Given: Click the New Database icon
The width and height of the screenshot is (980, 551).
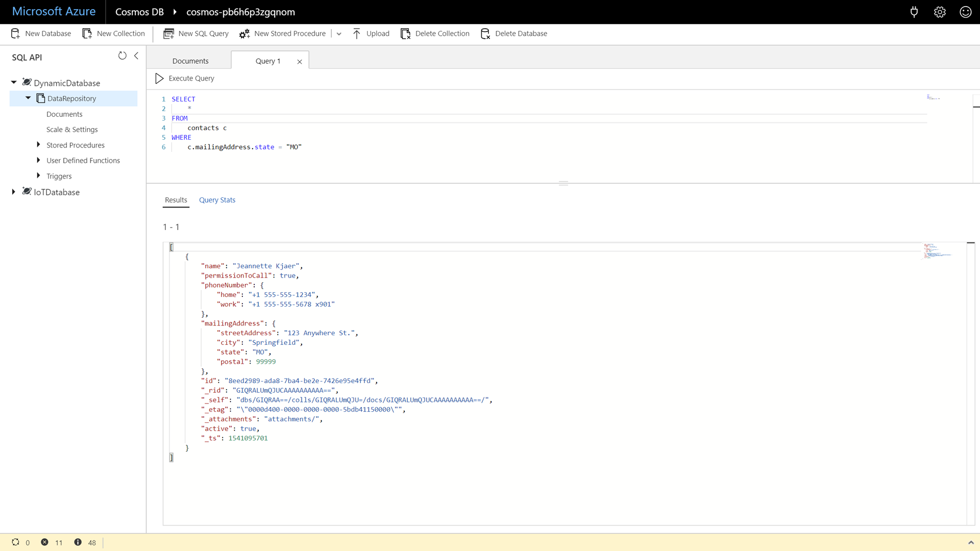Looking at the screenshot, I should coord(15,33).
